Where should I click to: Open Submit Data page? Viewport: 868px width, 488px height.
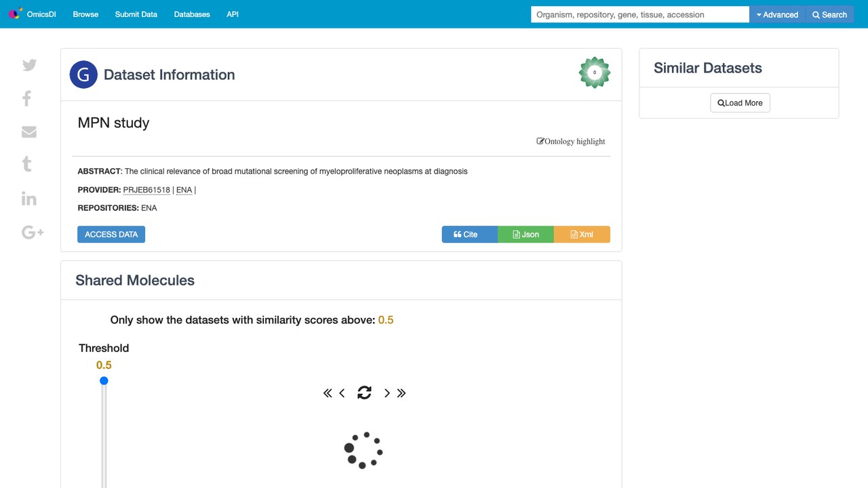pos(136,14)
